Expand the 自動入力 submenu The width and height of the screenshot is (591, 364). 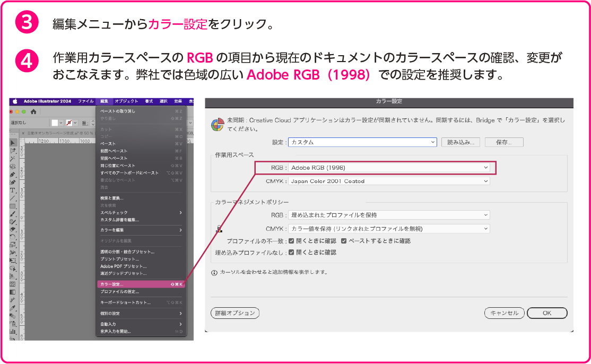(x=141, y=324)
